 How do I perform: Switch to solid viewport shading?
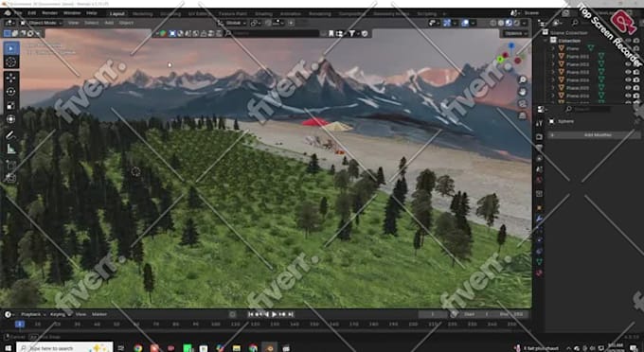point(501,24)
